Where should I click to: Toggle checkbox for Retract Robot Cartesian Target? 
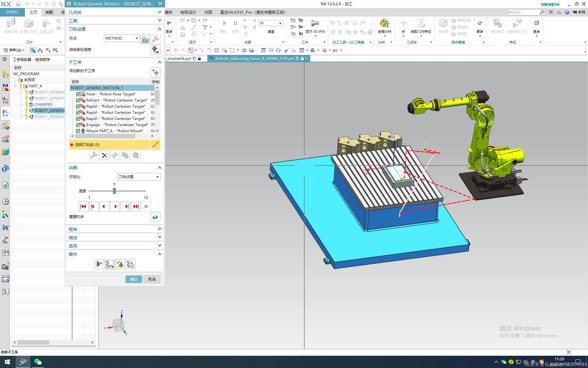78,100
